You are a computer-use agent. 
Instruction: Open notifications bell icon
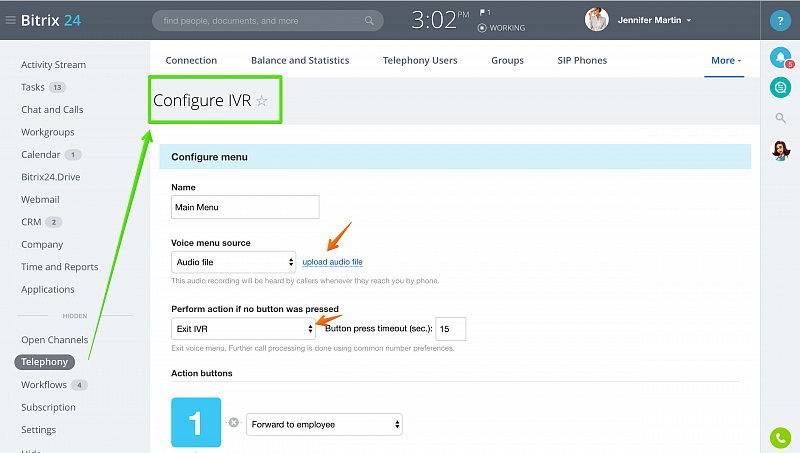[x=780, y=58]
